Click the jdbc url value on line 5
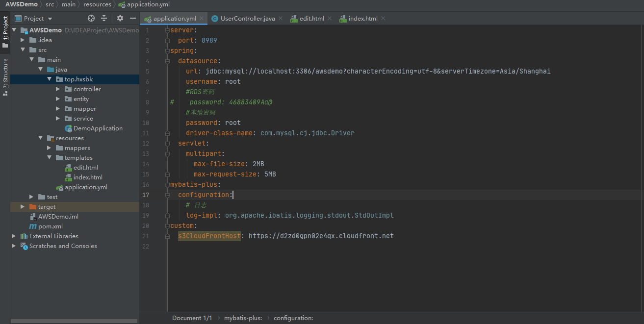The image size is (644, 324). (x=378, y=71)
